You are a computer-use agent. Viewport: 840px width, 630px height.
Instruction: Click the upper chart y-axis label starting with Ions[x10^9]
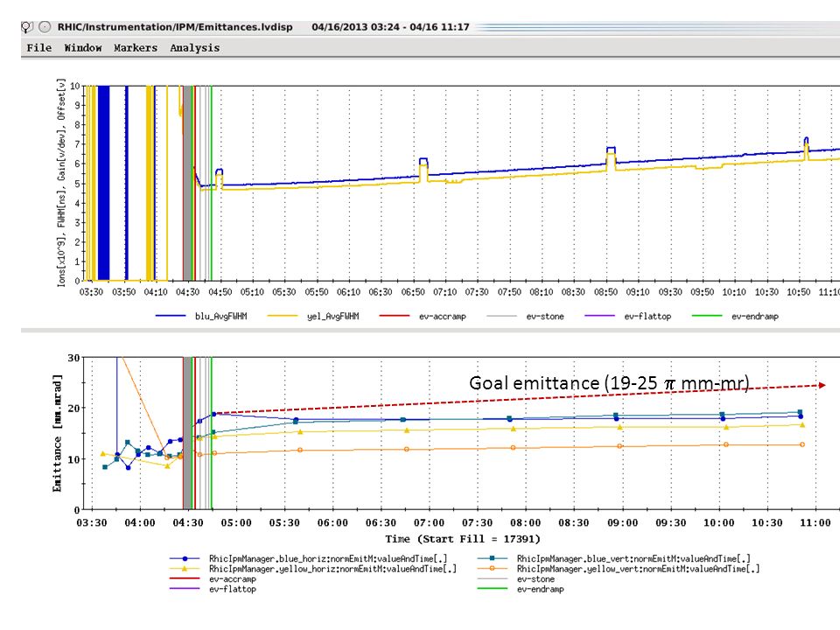click(61, 183)
